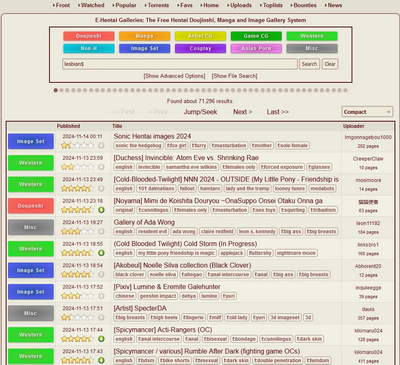This screenshot has height=365, width=400.
Task: Open the Compact display mode dropdown
Action: [x=367, y=112]
